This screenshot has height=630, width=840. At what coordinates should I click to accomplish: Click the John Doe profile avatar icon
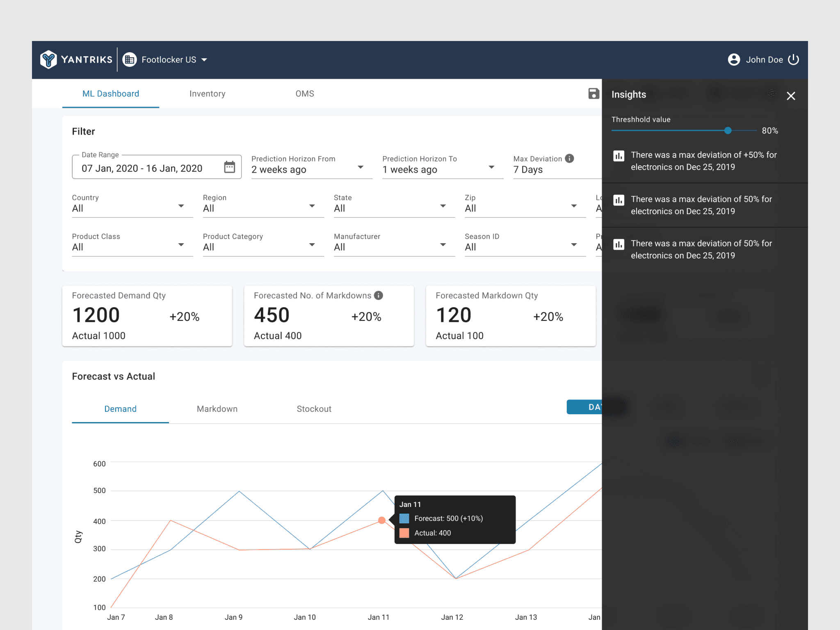click(x=734, y=59)
